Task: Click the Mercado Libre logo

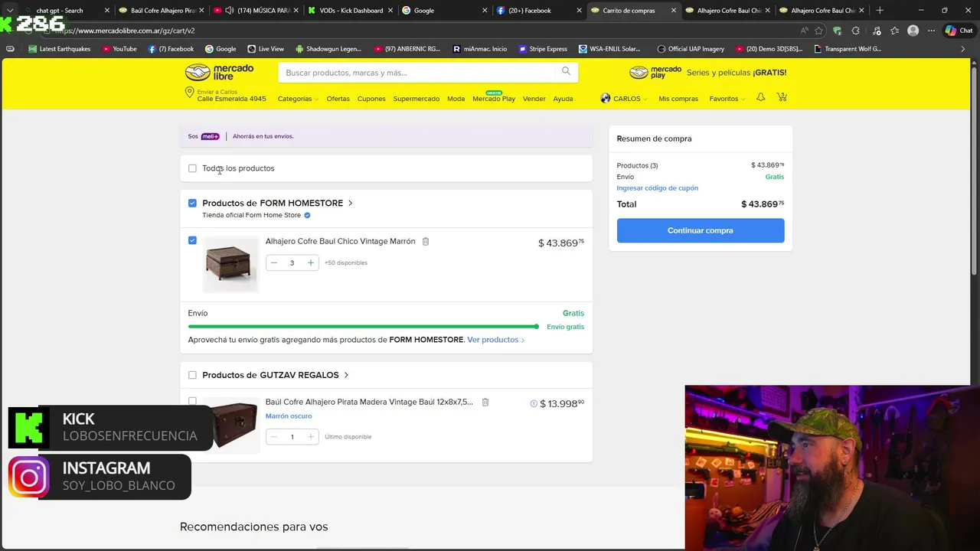Action: pyautogui.click(x=219, y=73)
